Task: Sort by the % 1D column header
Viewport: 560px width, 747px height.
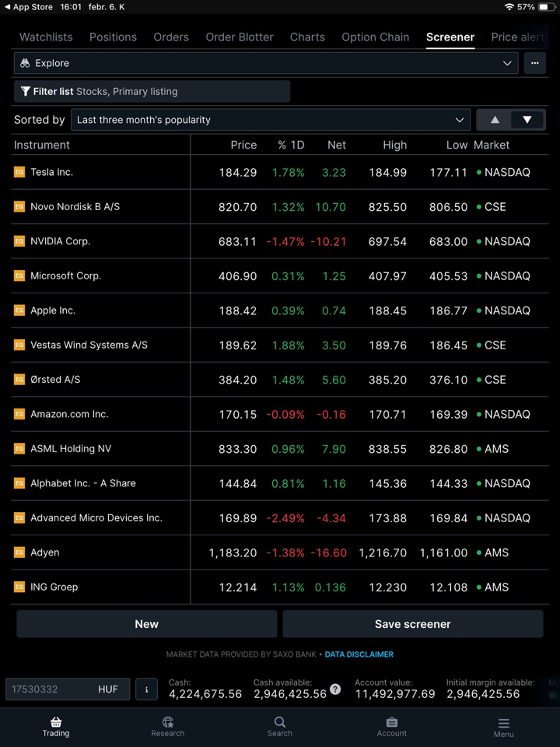Action: 291,145
